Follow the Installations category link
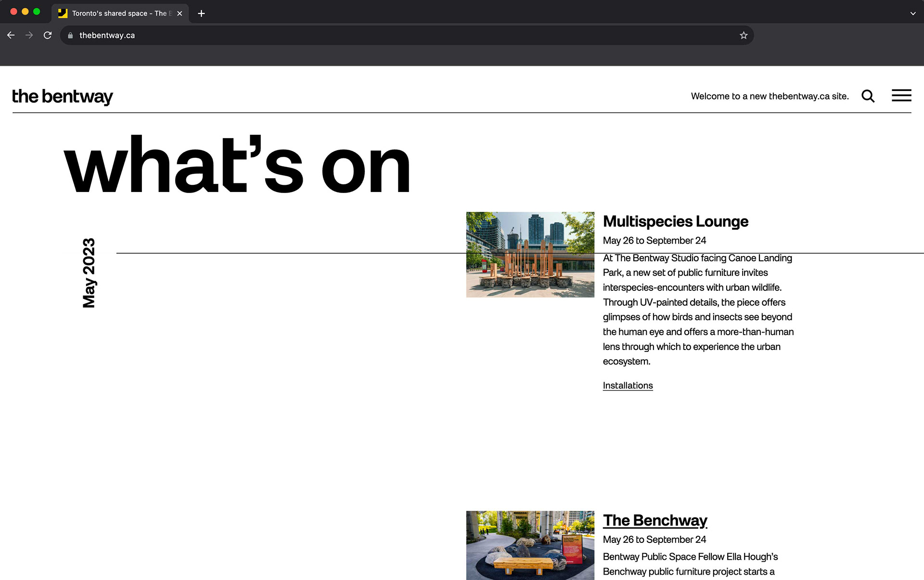Image resolution: width=924 pixels, height=580 pixels. coord(628,386)
